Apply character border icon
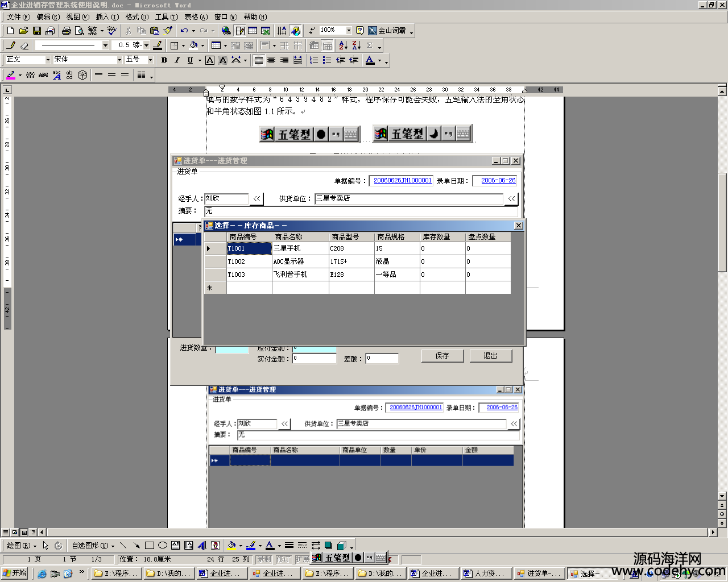 click(x=210, y=60)
